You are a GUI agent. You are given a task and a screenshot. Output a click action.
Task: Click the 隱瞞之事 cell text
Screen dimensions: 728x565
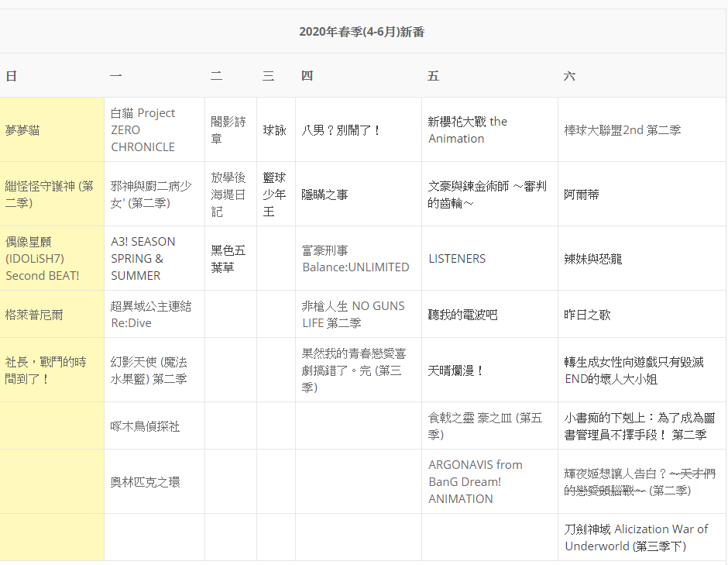pos(325,195)
